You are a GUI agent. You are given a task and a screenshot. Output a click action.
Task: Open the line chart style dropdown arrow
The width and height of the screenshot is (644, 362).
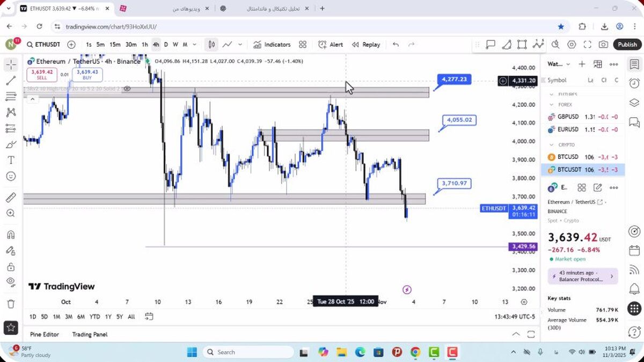click(x=240, y=45)
